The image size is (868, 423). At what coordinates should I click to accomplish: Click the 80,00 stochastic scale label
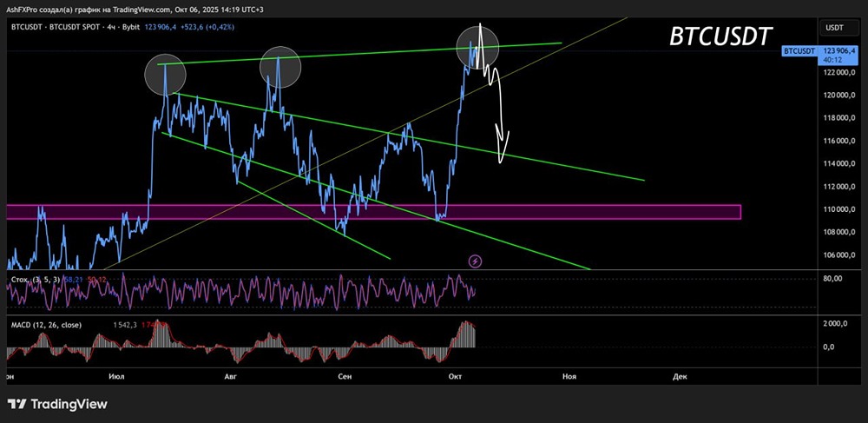832,279
